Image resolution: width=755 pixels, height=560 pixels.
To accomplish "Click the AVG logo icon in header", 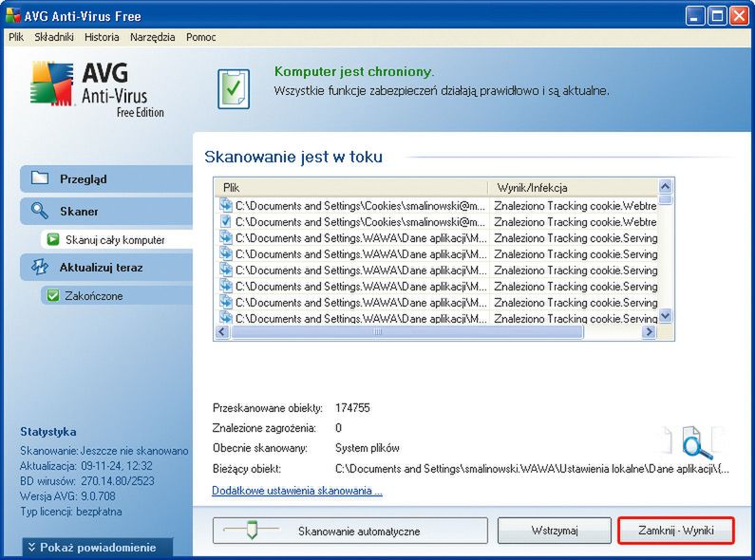I will (52, 84).
